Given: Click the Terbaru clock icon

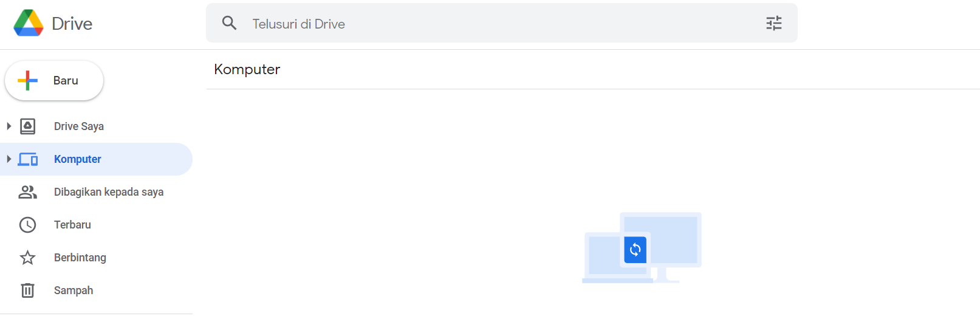Looking at the screenshot, I should pos(27,225).
